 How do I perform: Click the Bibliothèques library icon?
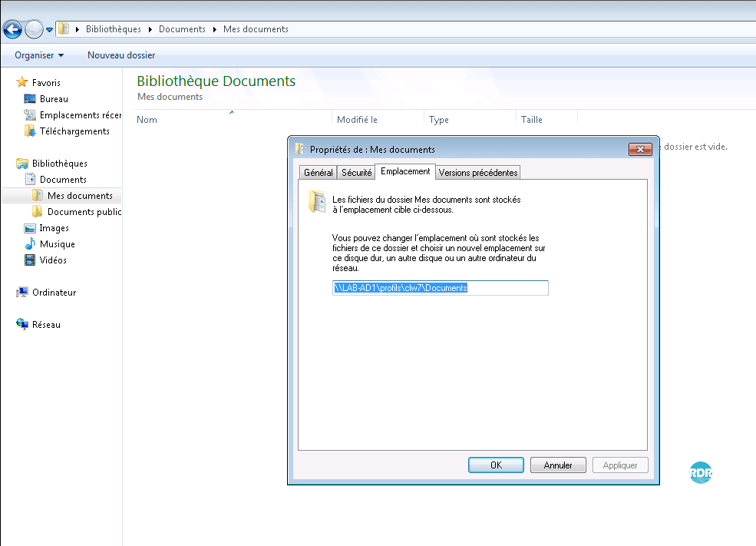21,163
